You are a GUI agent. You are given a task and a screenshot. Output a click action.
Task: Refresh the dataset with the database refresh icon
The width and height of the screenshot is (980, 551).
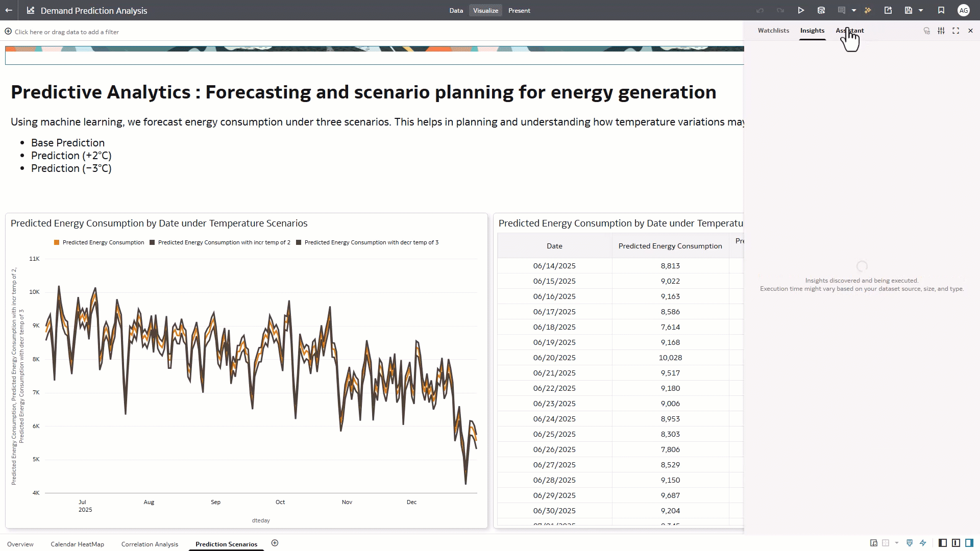[x=821, y=10]
